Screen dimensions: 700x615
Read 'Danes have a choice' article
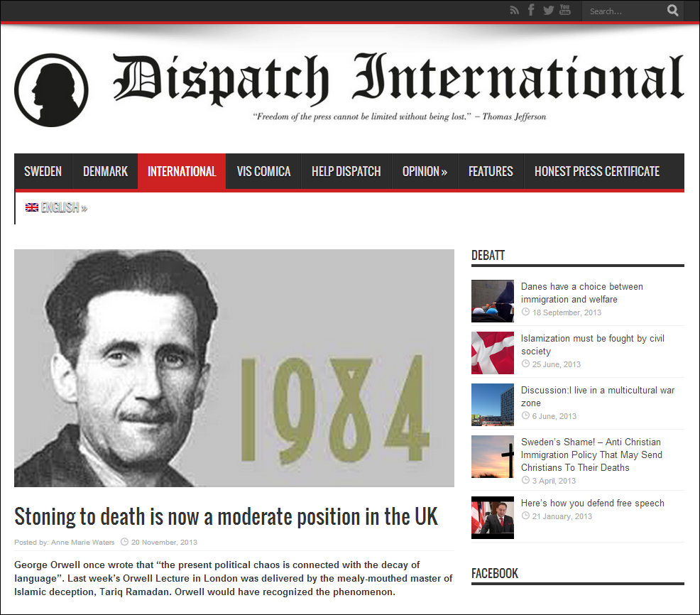pyautogui.click(x=582, y=293)
